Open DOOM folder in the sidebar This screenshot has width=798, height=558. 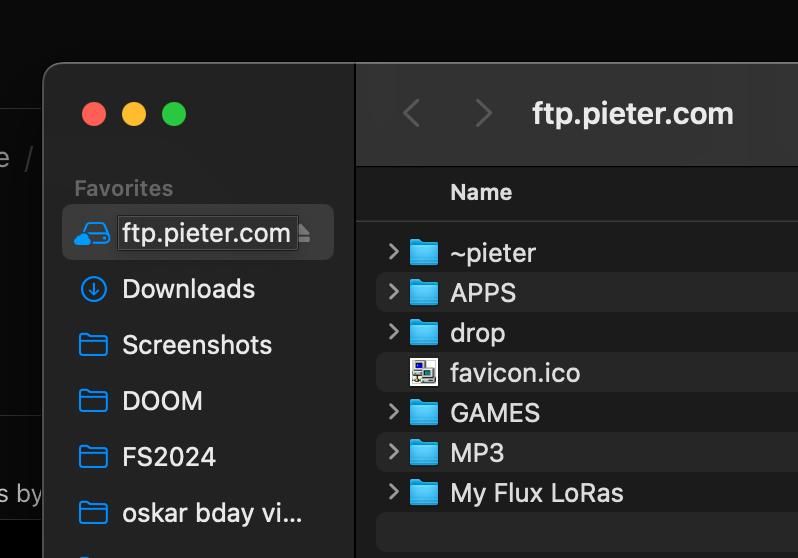pos(162,401)
